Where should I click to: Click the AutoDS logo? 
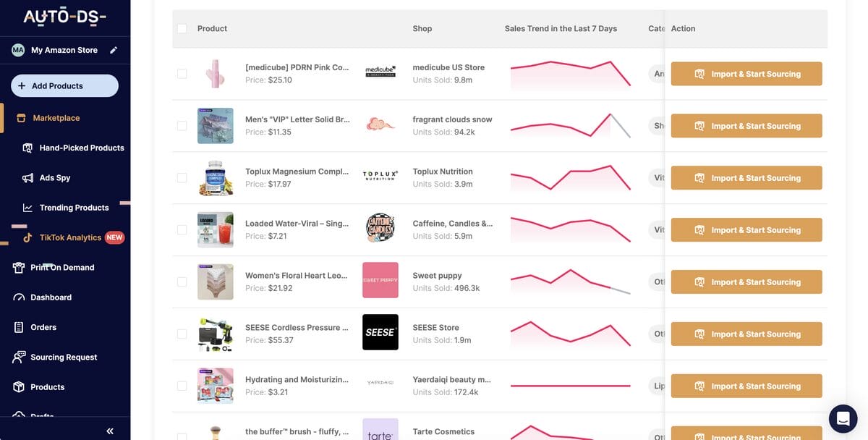coord(64,17)
